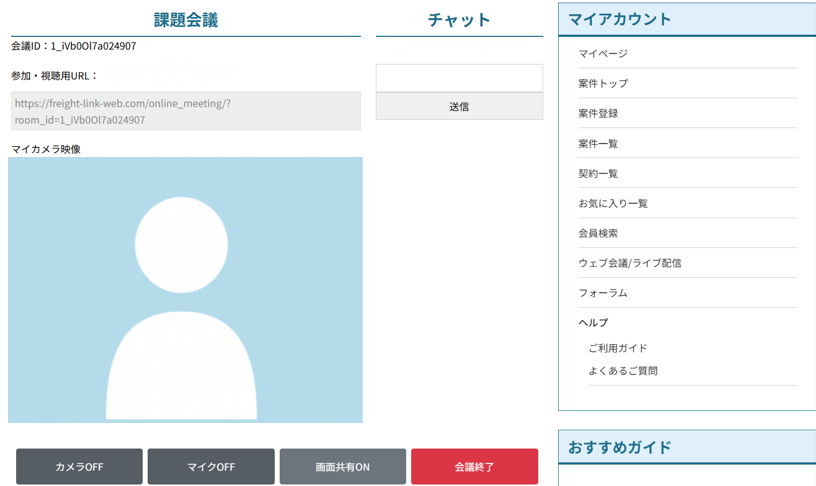Open お気に入り一覧 favorites
This screenshot has height=486, width=816.
point(613,204)
